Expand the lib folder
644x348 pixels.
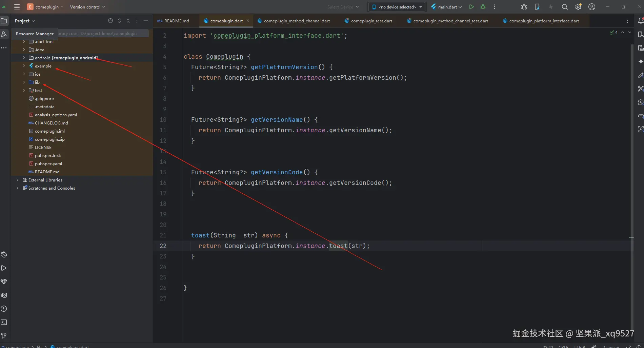coord(24,82)
